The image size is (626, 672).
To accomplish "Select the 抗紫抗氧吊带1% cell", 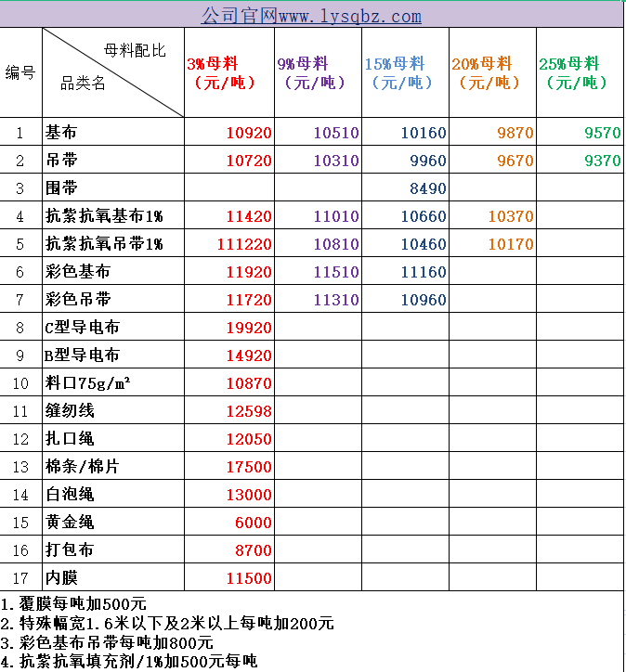I will (x=113, y=243).
